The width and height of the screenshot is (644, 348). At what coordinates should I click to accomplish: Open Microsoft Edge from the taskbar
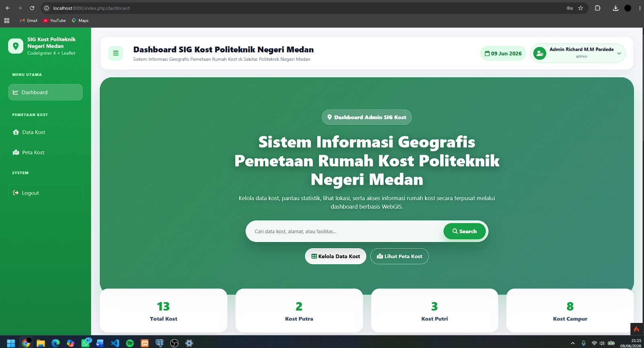click(56, 343)
